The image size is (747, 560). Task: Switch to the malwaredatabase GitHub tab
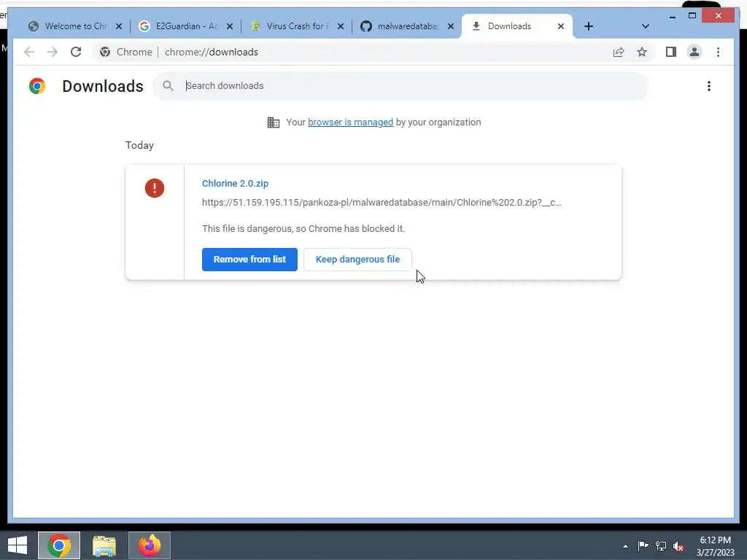406,26
